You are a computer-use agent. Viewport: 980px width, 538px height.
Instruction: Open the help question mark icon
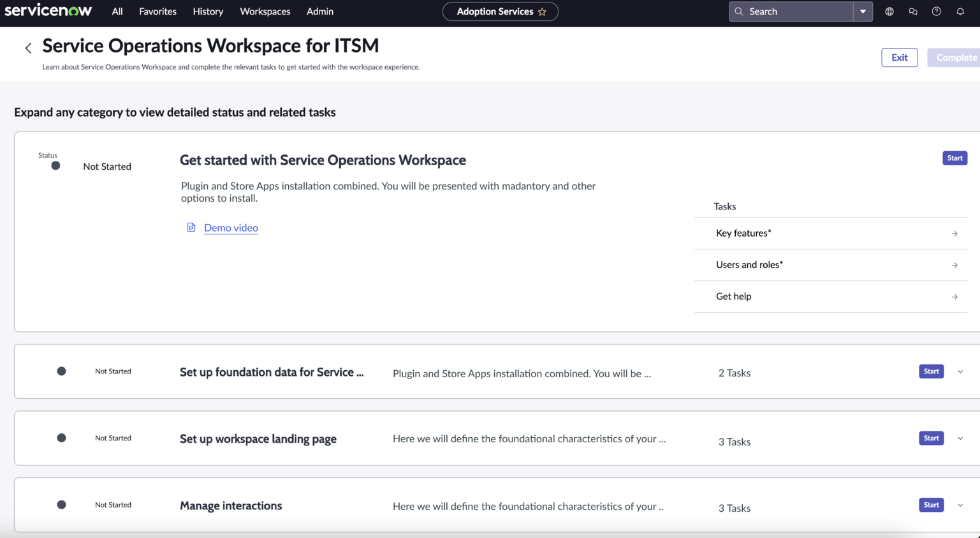pyautogui.click(x=937, y=11)
